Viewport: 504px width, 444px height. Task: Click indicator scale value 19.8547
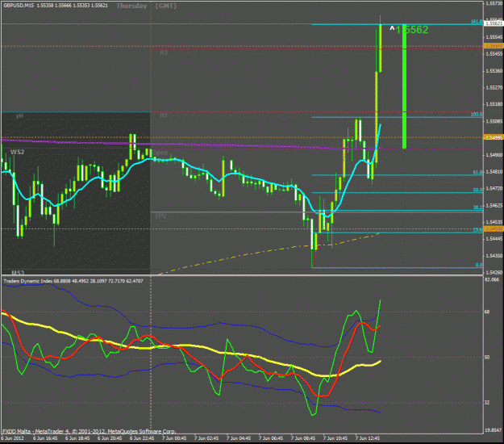click(x=493, y=430)
